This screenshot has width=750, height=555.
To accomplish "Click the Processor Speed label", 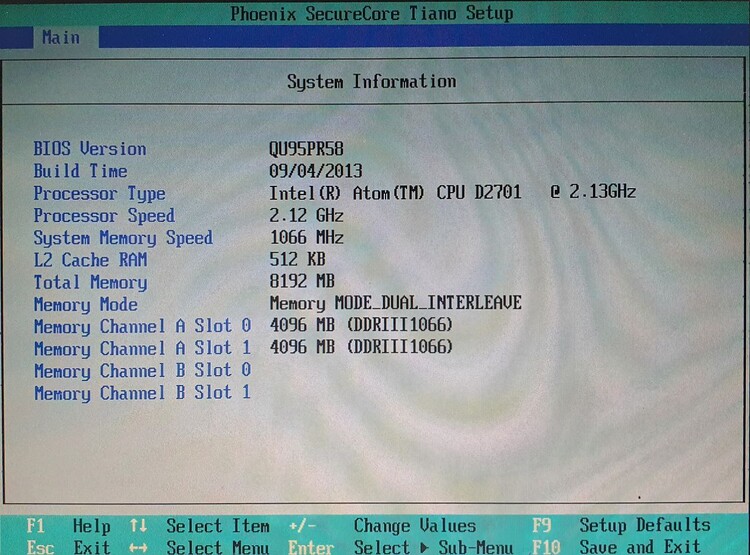I will [104, 216].
